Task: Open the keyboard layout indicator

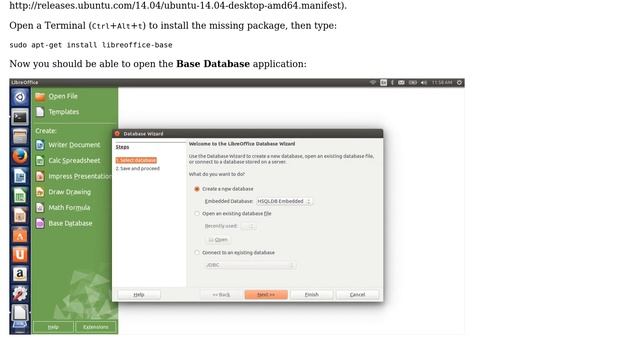Action: [x=384, y=82]
